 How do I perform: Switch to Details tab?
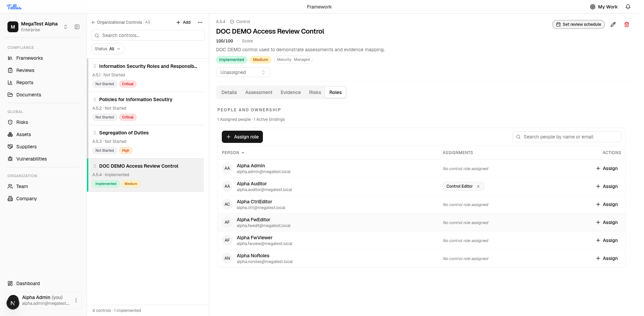(229, 92)
